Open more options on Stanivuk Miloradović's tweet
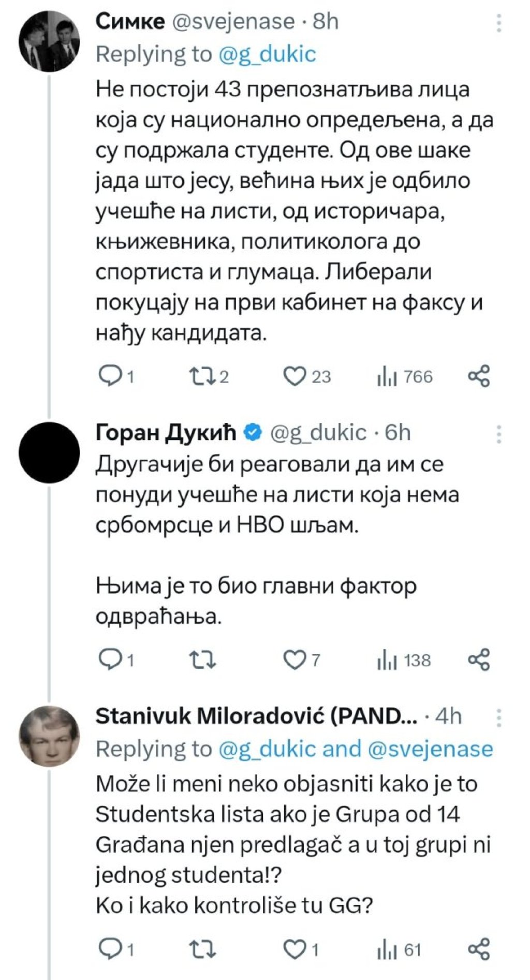This screenshot has width=530, height=980. [499, 718]
